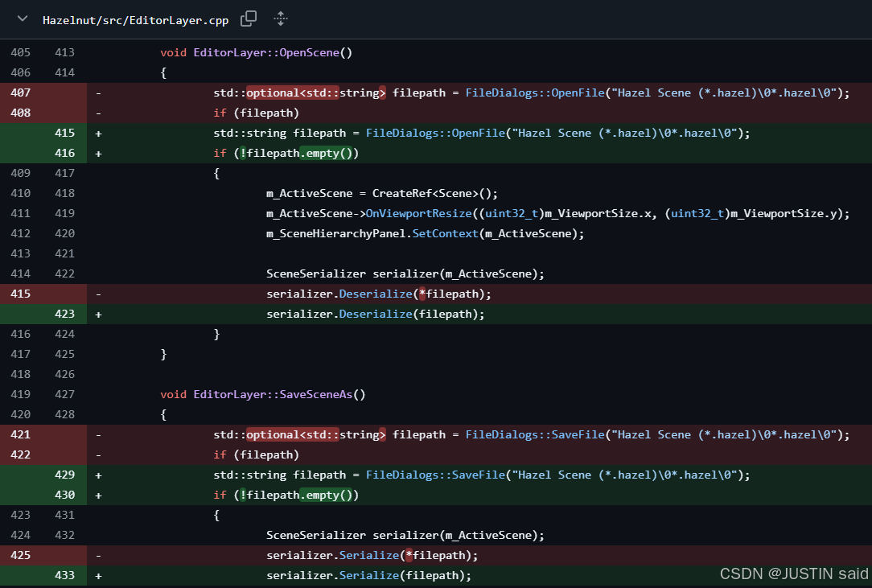Select added line number 423
Screen dimensions: 872x588
(64, 314)
